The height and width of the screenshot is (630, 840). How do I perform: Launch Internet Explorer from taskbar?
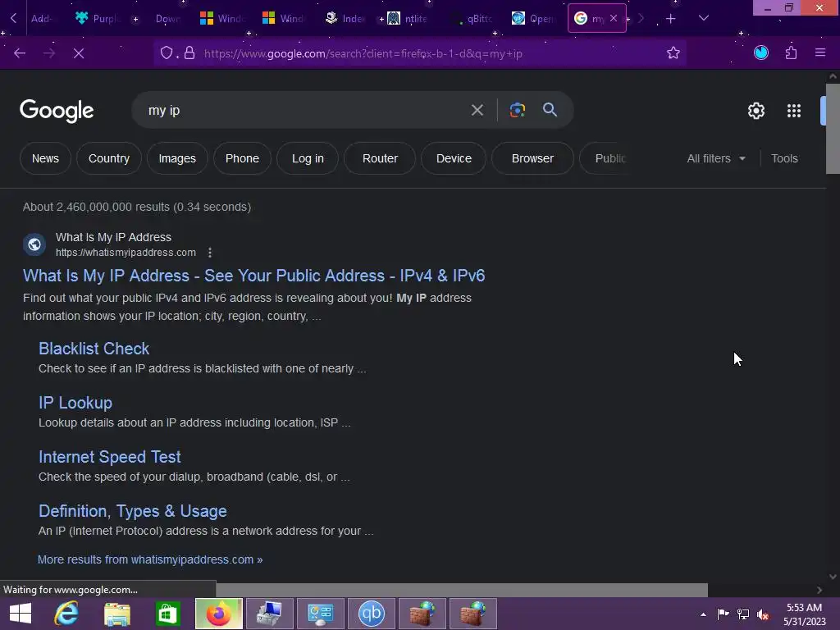coord(67,614)
